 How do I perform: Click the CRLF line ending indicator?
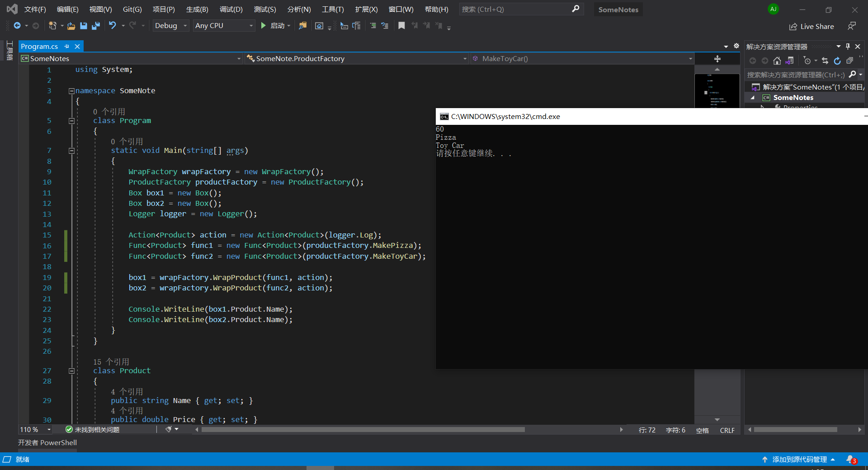pyautogui.click(x=727, y=430)
